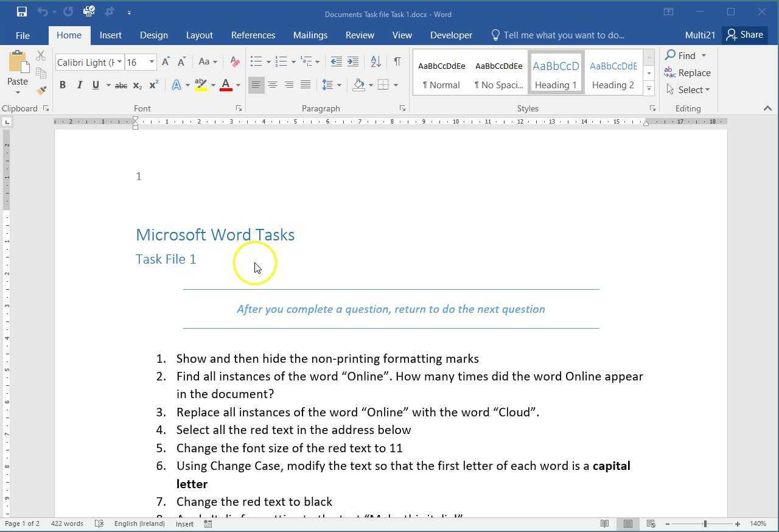The width and height of the screenshot is (779, 532).
Task: Expand the Styles gallery more button
Action: [x=649, y=89]
